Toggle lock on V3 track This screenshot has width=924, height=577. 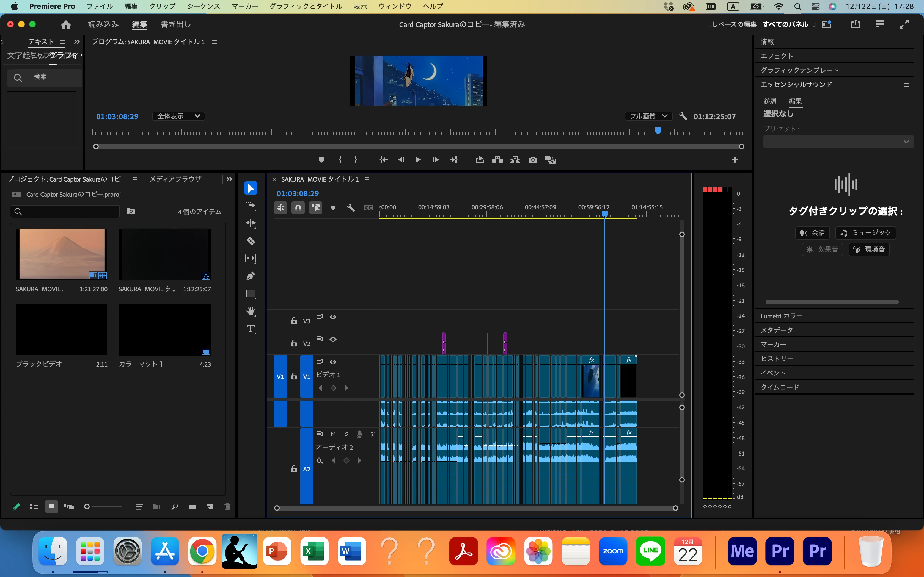pos(294,321)
